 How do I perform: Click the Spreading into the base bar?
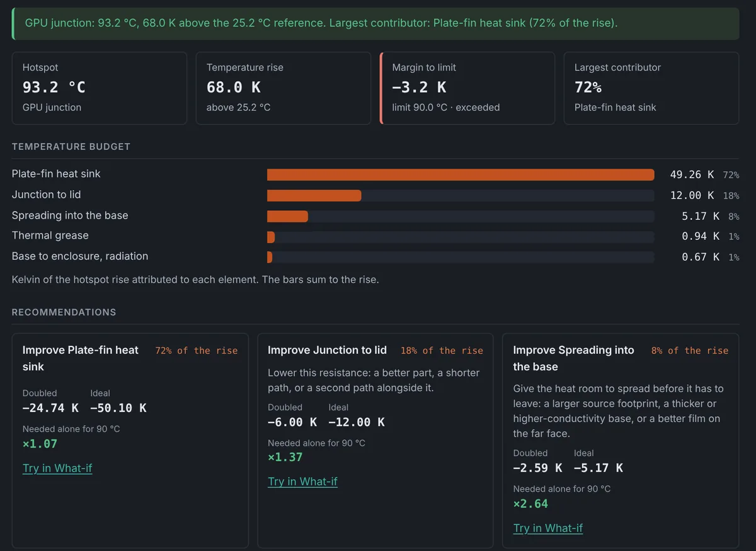[x=461, y=216]
